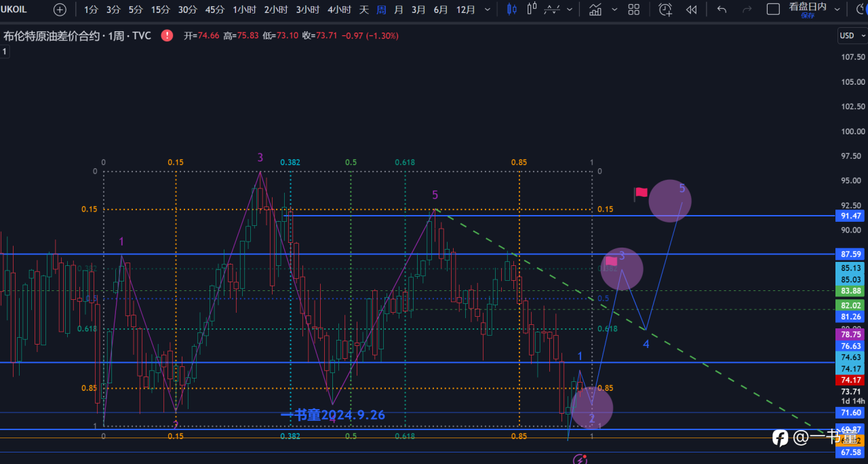Select the candlestick chart type icon

point(512,9)
